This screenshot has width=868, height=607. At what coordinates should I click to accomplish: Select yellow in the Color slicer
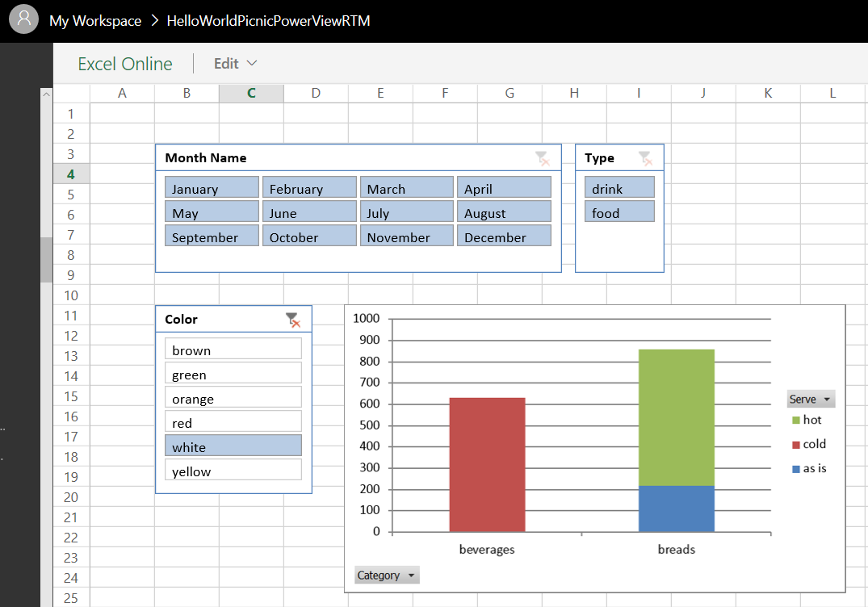tap(233, 470)
